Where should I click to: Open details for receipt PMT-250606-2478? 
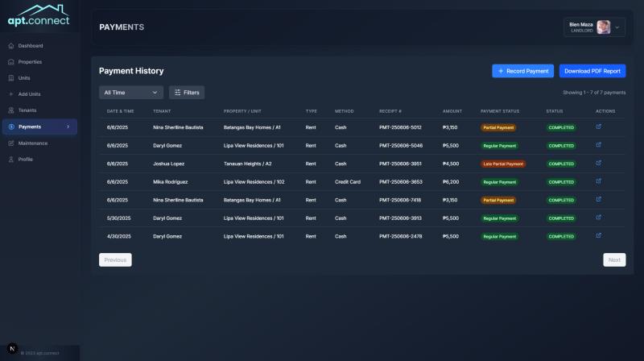[598, 235]
